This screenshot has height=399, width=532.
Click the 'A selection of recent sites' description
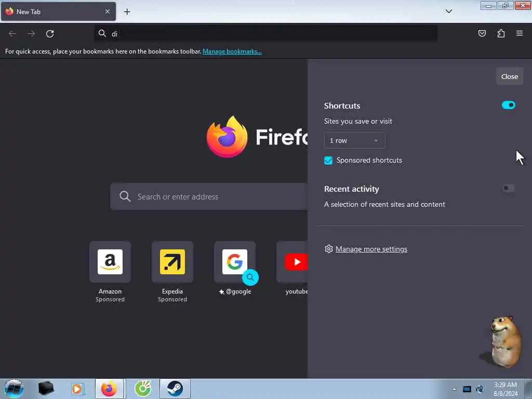[x=384, y=205]
